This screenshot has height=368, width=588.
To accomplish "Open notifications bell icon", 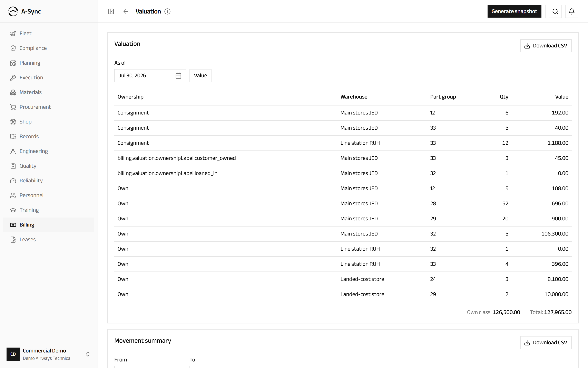I will pos(571,11).
